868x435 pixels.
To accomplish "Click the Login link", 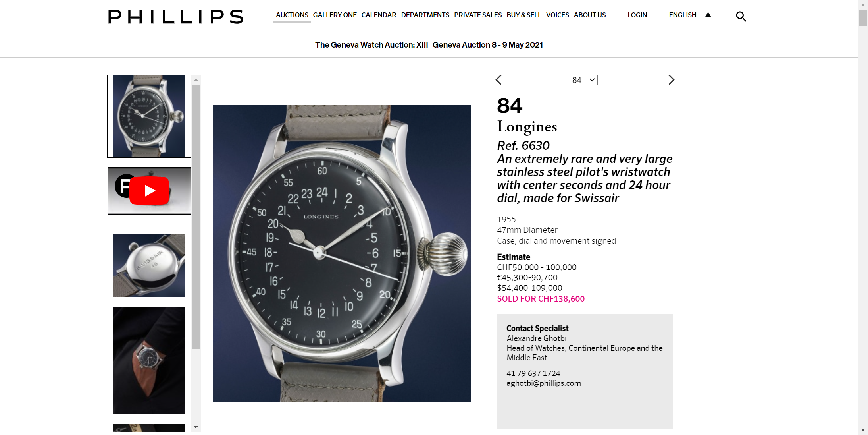I will 637,15.
